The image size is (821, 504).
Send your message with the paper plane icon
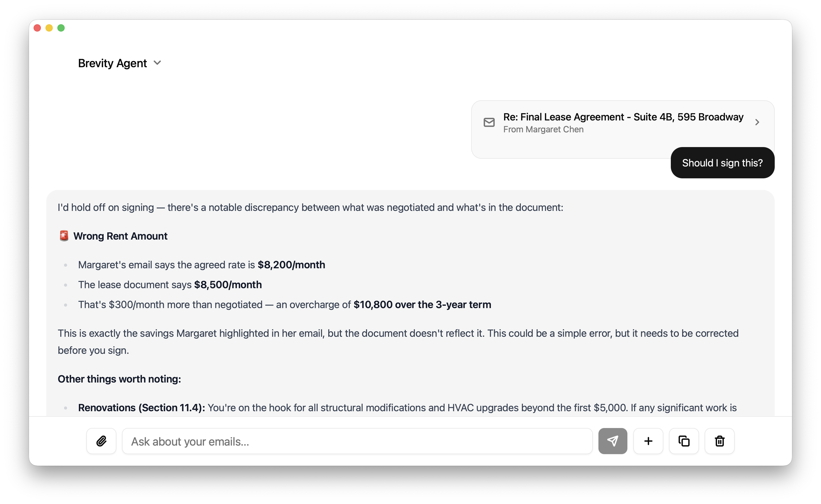(613, 441)
